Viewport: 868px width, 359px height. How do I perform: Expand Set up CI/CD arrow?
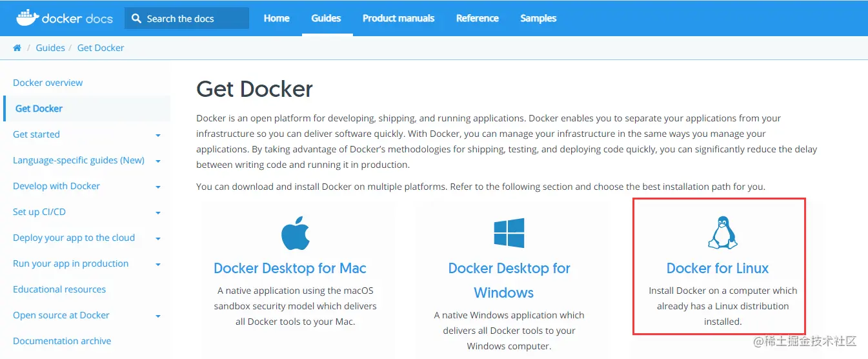click(158, 213)
